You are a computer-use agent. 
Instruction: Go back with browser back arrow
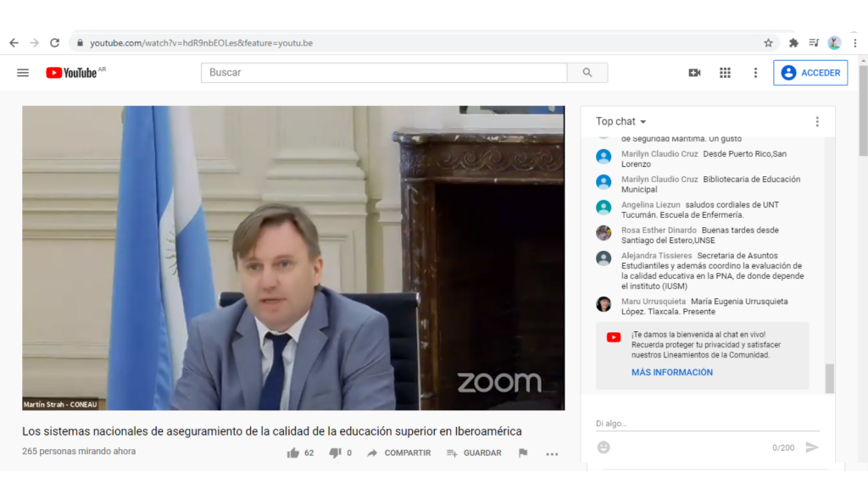click(14, 42)
